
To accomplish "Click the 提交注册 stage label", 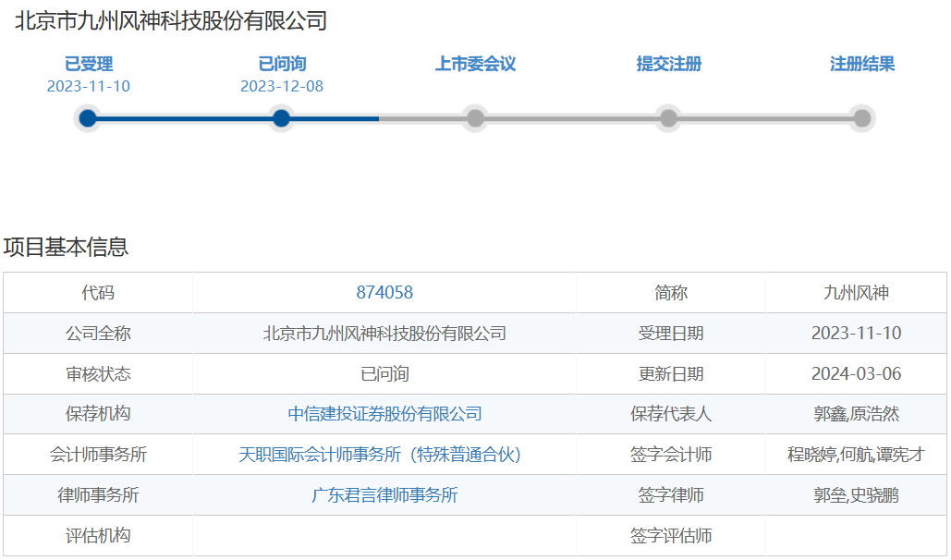I will (668, 64).
